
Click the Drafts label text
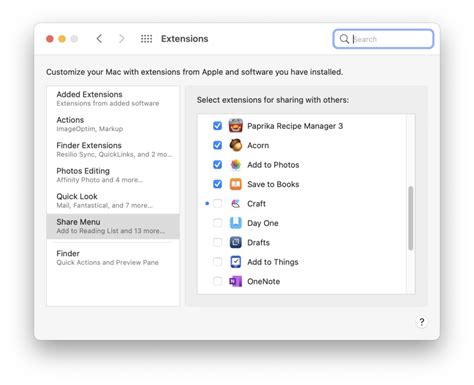coord(258,242)
